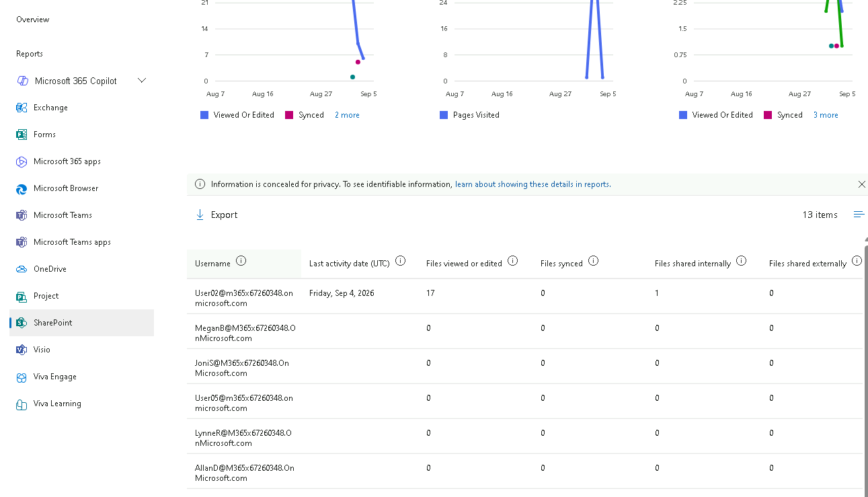868x497 pixels.
Task: Open the Microsoft 365 Copilot report icon
Action: [x=22, y=81]
